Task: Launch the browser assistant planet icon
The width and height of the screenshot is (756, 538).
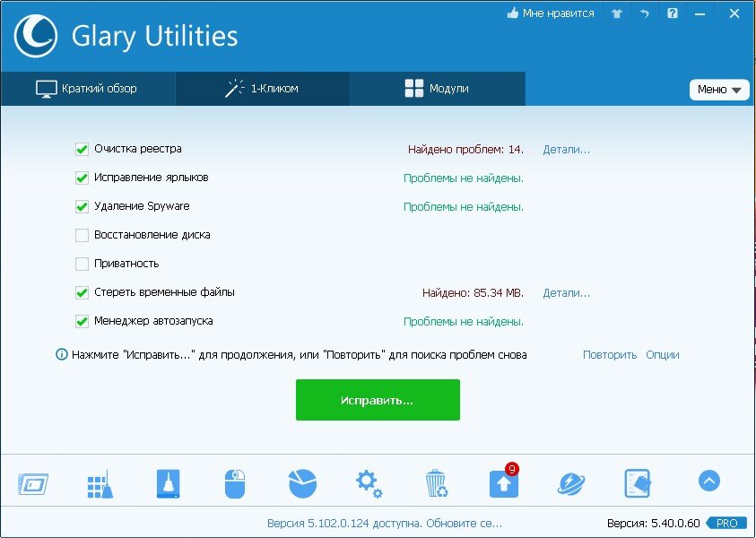Action: click(x=571, y=483)
